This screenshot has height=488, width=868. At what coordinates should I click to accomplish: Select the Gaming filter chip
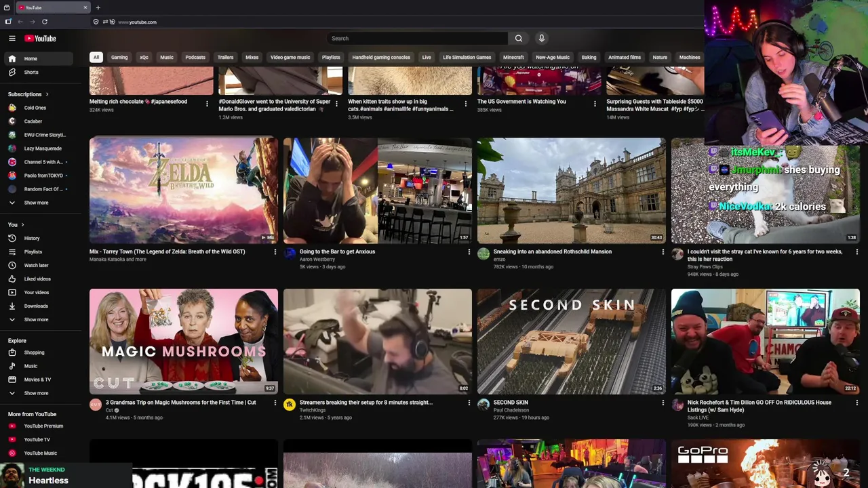pos(119,58)
